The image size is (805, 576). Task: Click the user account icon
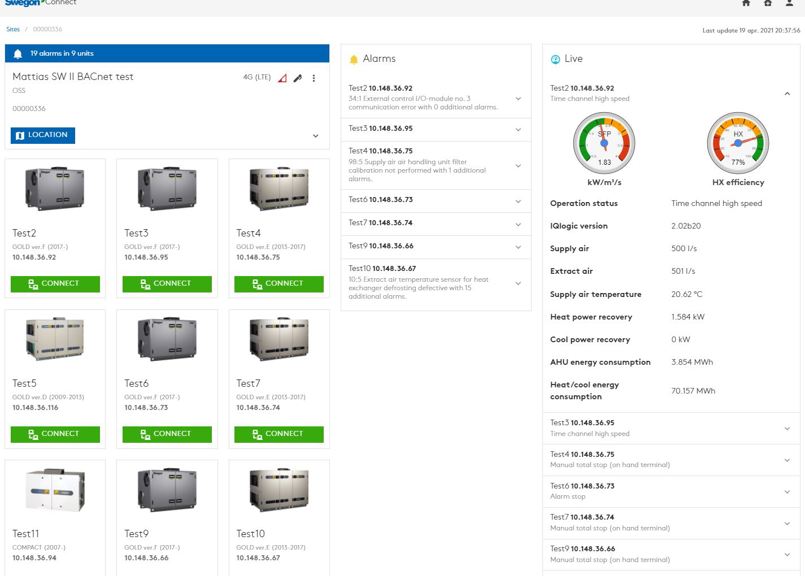[x=789, y=3]
